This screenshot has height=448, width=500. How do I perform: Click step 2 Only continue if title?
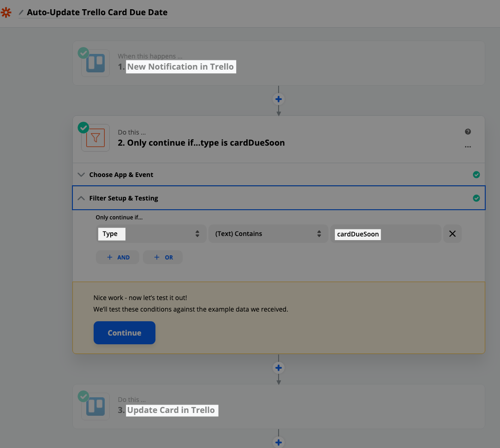[x=201, y=143]
